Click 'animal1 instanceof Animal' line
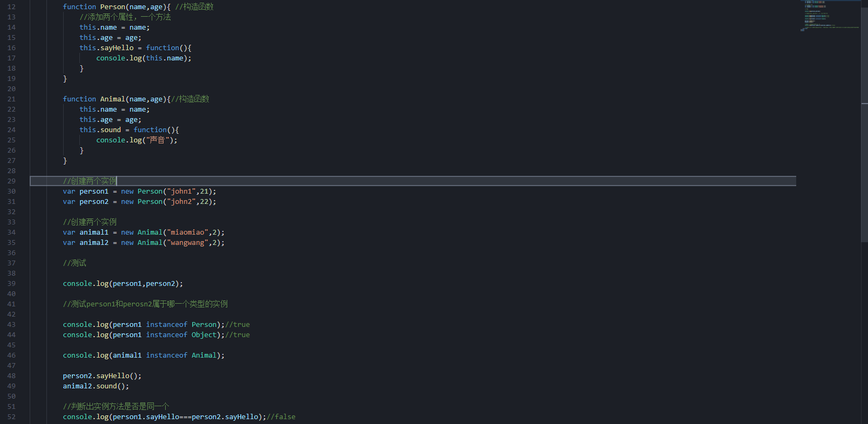 tap(144, 355)
